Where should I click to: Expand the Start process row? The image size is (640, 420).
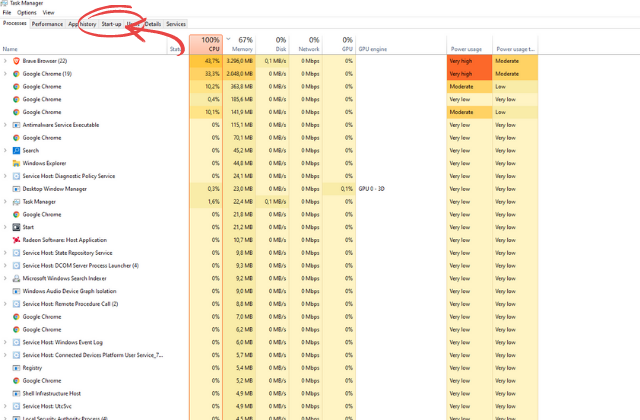click(5, 227)
